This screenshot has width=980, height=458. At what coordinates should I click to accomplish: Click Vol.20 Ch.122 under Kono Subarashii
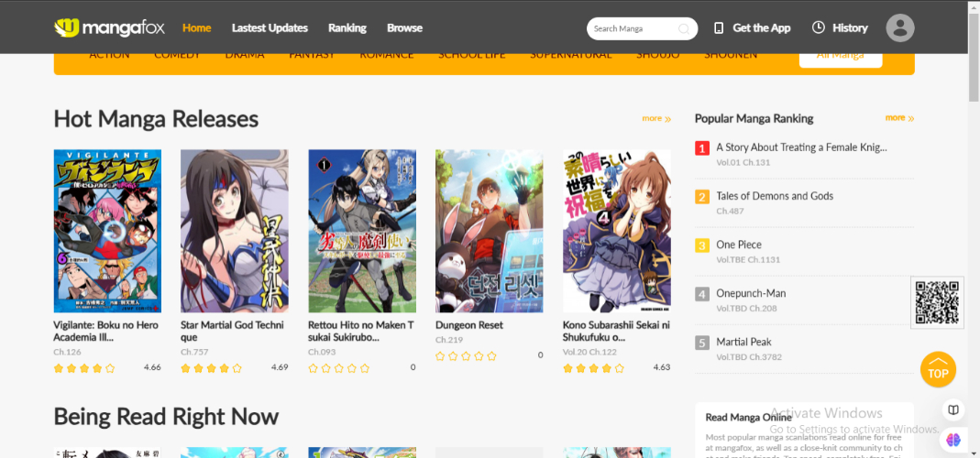pyautogui.click(x=590, y=353)
